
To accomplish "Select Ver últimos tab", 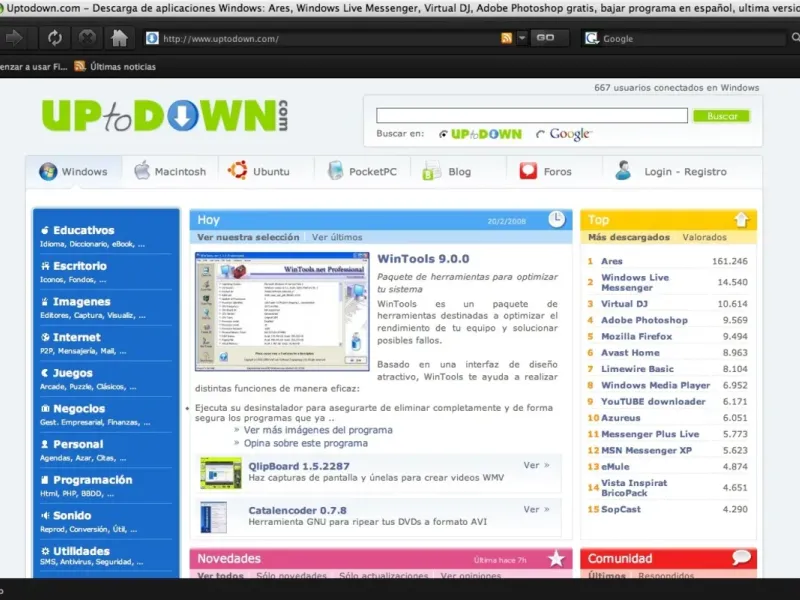I will click(337, 237).
